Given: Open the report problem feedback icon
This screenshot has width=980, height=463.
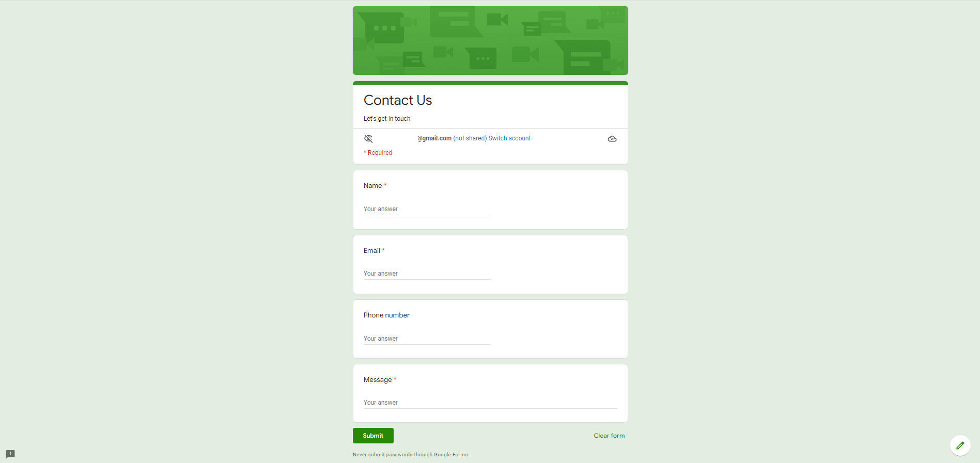Looking at the screenshot, I should coord(10,454).
